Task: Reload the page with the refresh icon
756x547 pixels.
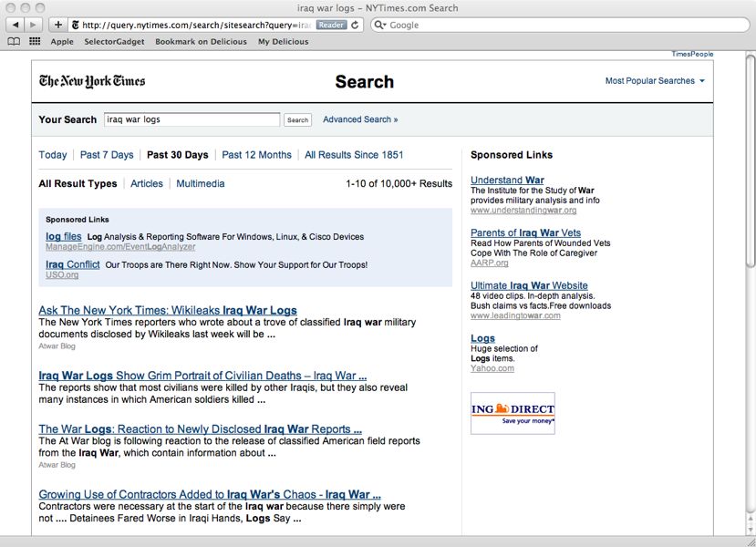Action: coord(355,25)
